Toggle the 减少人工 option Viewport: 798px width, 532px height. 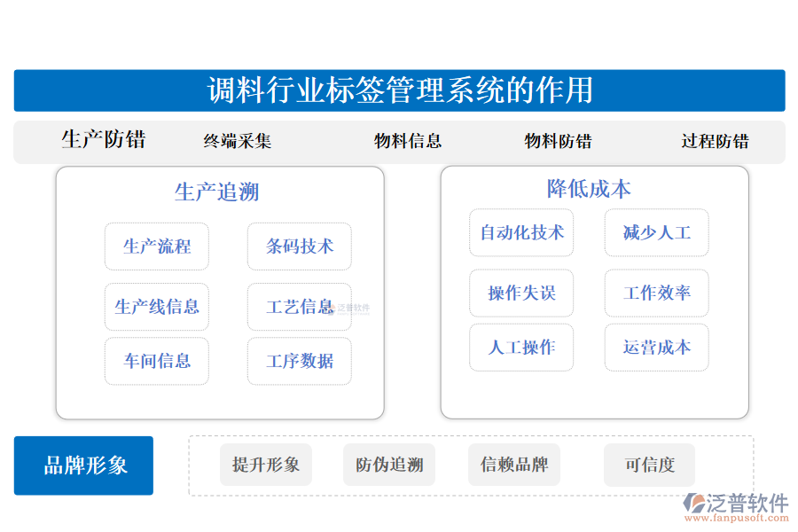(x=656, y=232)
